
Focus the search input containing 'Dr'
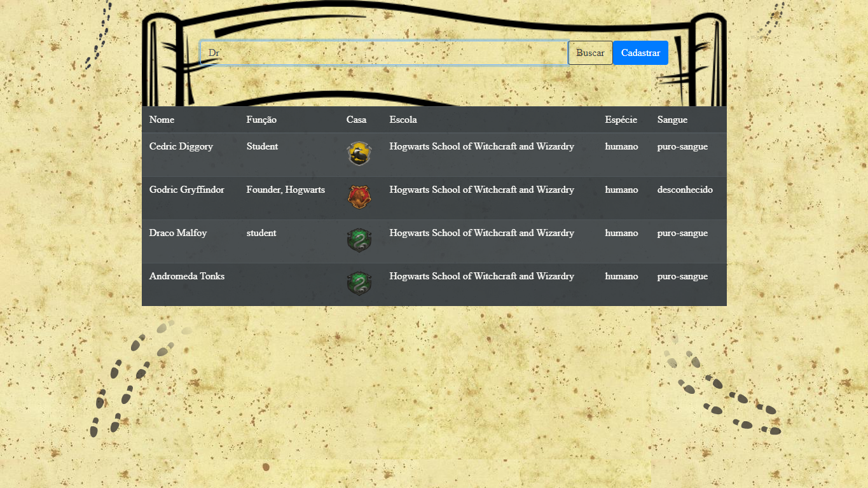pyautogui.click(x=384, y=53)
